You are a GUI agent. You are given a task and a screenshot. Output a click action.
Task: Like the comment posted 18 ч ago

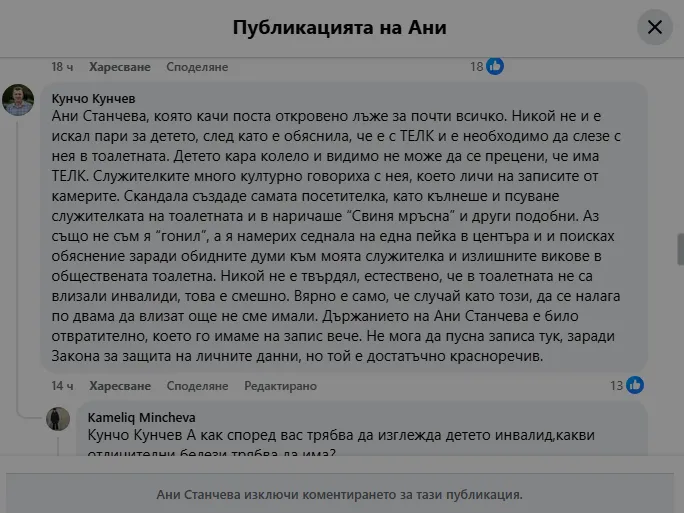[119, 67]
